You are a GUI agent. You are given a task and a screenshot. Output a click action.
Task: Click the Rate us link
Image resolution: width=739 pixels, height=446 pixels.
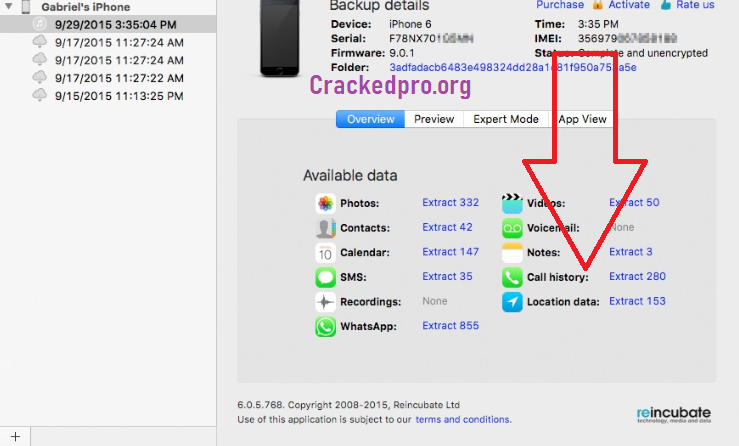click(x=695, y=5)
